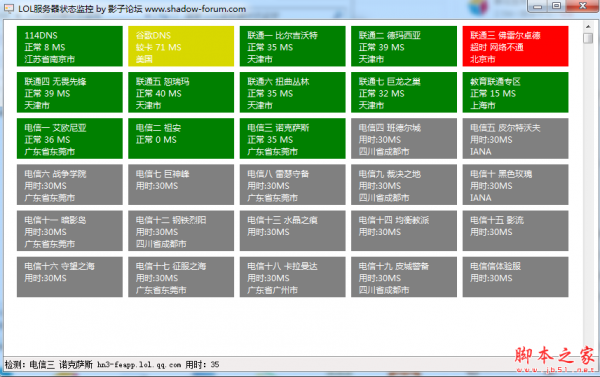Viewport: 600px width, 377px height.
Task: Select the 电信一 艾欧尼亚 tile
Action: pos(70,139)
